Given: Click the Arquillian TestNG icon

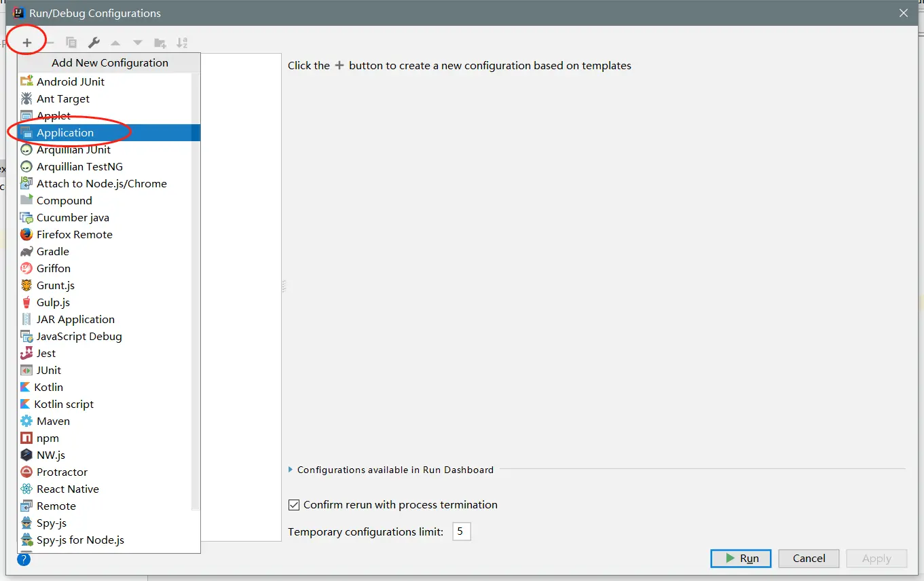Looking at the screenshot, I should pyautogui.click(x=26, y=166).
